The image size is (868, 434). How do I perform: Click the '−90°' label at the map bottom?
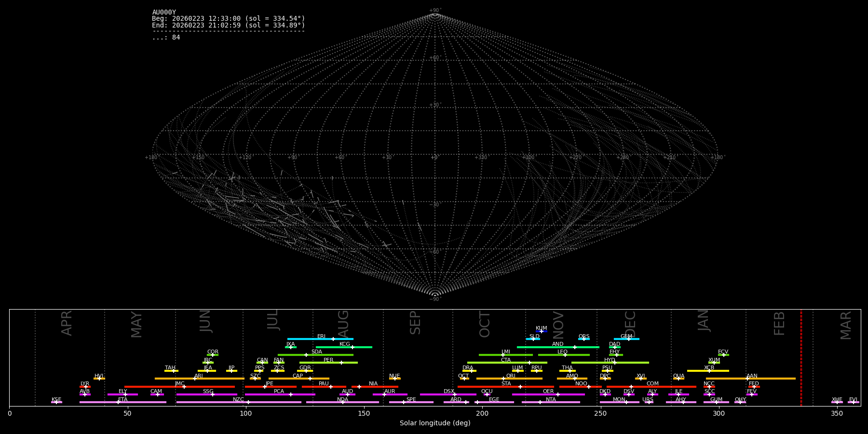tap(435, 299)
